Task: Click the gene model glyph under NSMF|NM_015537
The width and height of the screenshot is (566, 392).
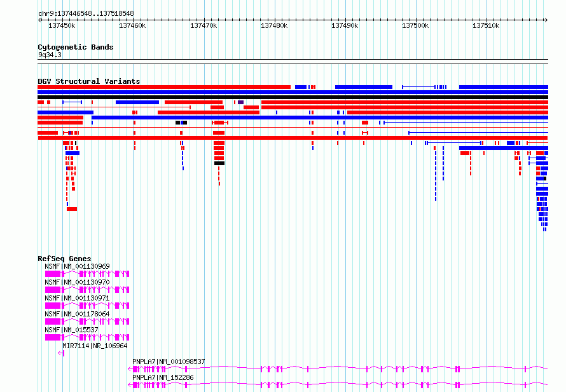Action: [x=87, y=337]
